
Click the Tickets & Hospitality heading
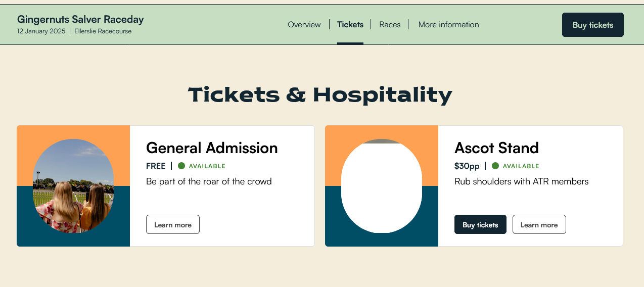pos(320,95)
